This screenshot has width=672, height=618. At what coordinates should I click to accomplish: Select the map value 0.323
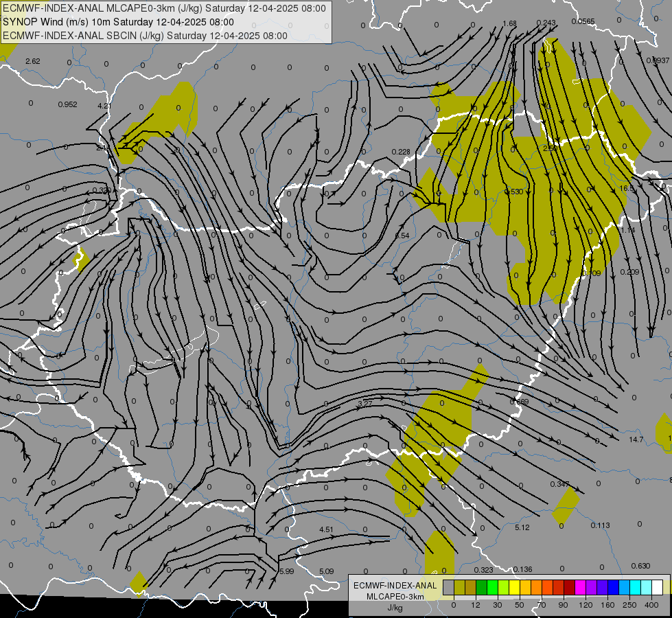point(483,570)
